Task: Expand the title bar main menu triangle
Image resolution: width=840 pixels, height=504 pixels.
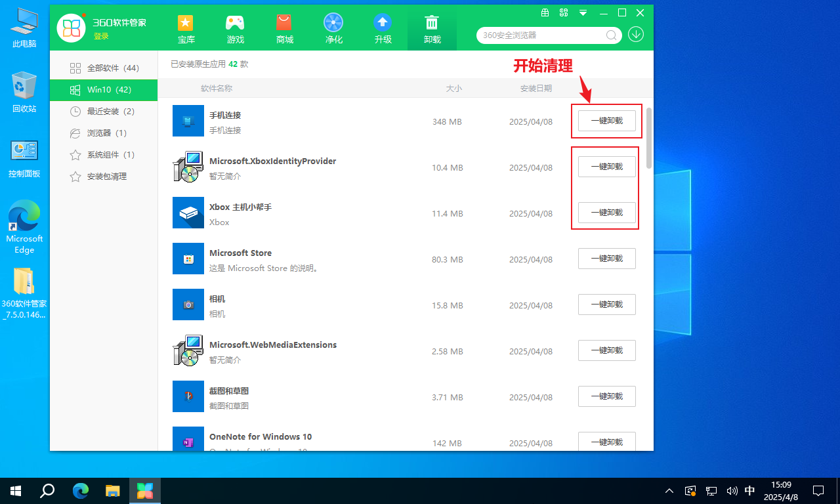Action: tap(583, 13)
